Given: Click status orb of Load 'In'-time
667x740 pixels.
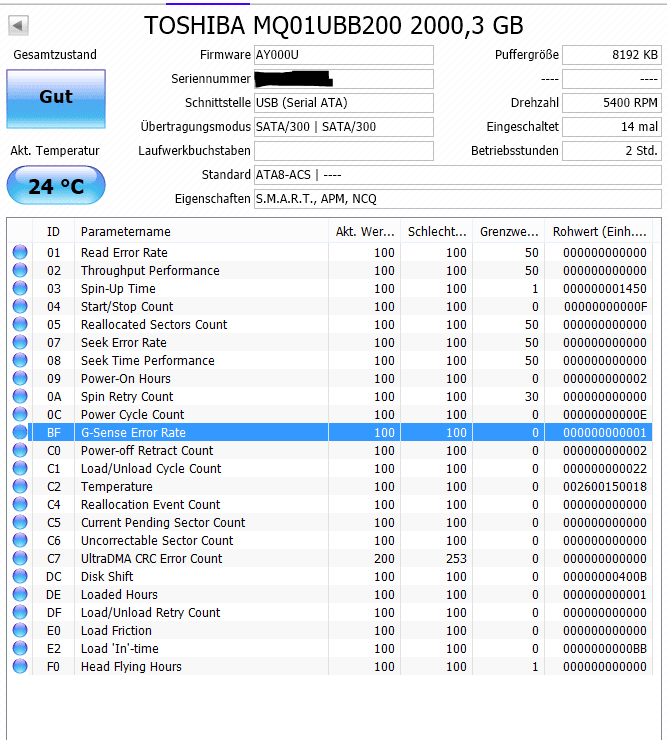Looking at the screenshot, I should pos(20,648).
